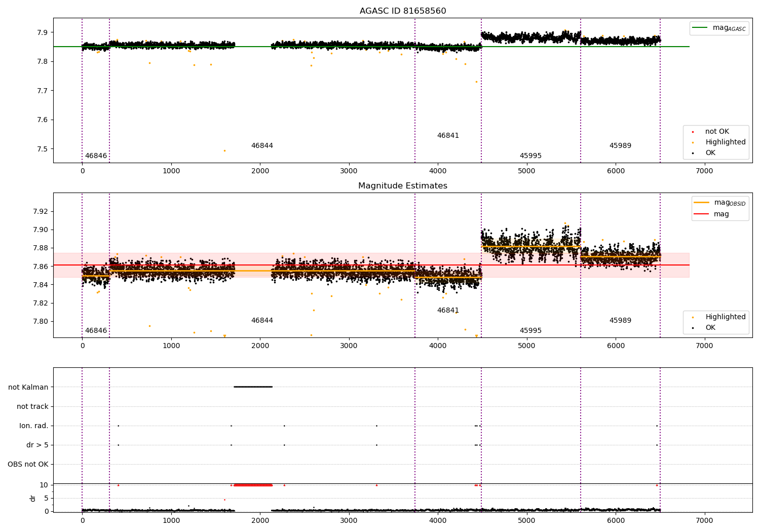760x532 pixels.
Task: Click the 'OBS not OK' row label
Action: point(28,465)
